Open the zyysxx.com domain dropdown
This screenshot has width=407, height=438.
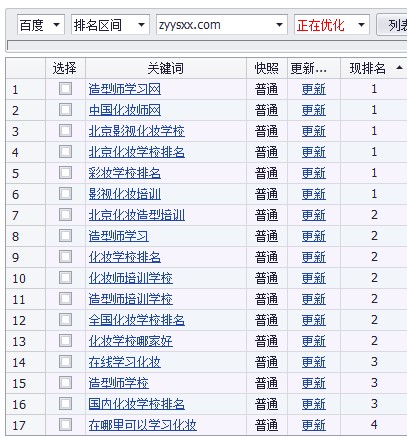click(222, 25)
